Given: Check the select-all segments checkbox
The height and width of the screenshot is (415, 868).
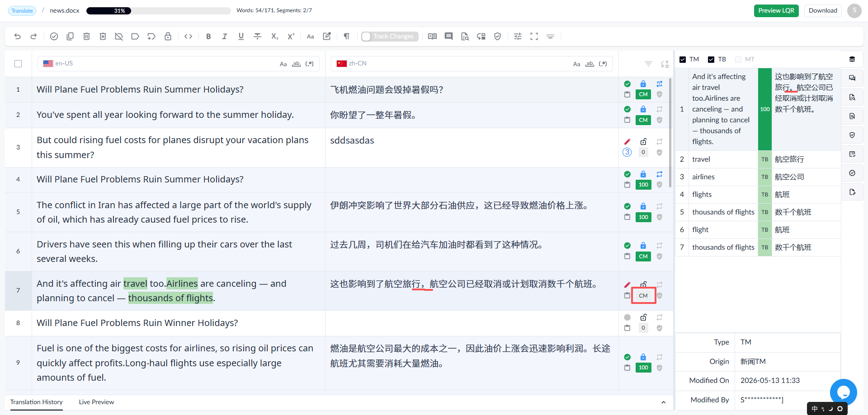Looking at the screenshot, I should 18,64.
